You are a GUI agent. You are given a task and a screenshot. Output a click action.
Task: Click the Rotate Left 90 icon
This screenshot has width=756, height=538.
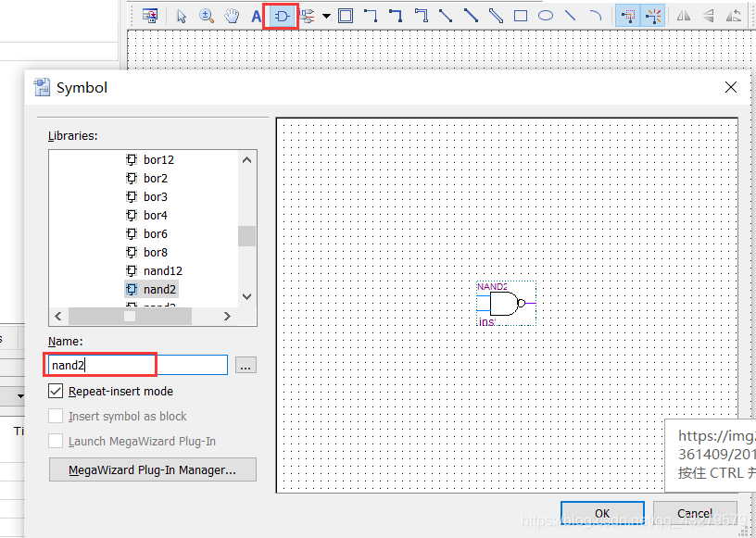click(x=734, y=16)
